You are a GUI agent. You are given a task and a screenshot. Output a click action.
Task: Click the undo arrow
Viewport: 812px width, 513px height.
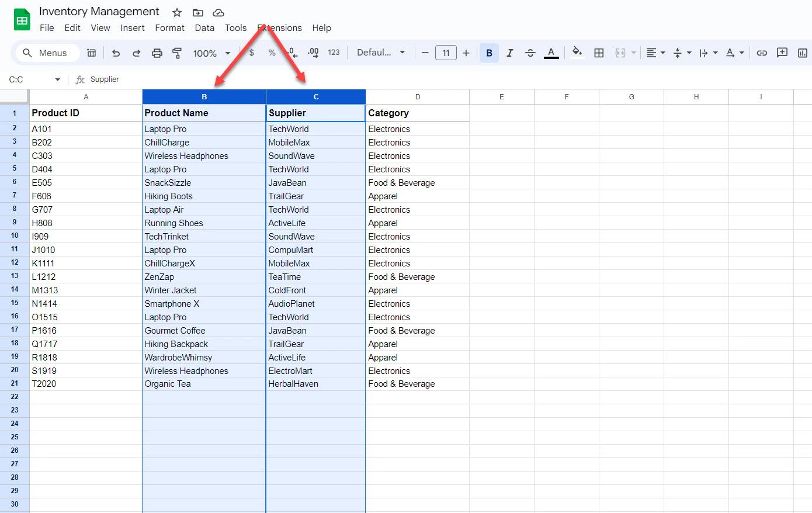(116, 53)
